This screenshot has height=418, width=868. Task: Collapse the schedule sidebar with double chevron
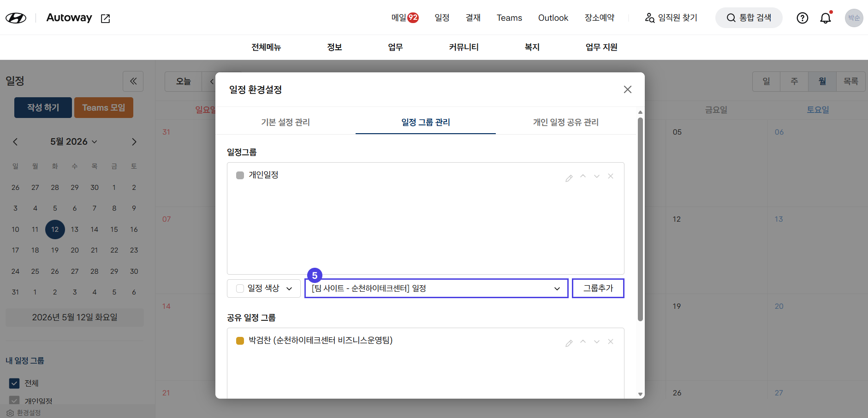pyautogui.click(x=133, y=82)
